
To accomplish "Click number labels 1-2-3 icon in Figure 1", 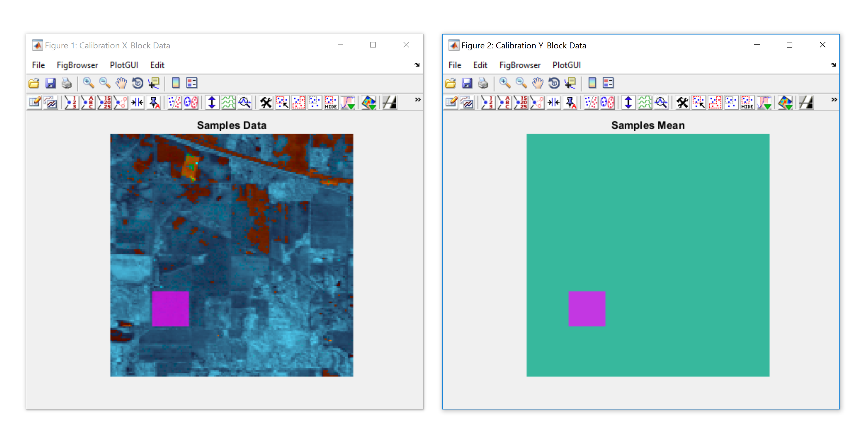I will [71, 103].
